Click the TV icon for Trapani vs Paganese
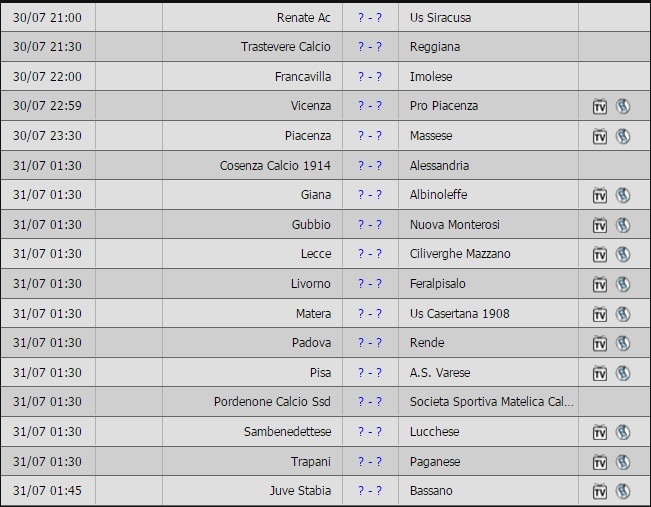 600,462
